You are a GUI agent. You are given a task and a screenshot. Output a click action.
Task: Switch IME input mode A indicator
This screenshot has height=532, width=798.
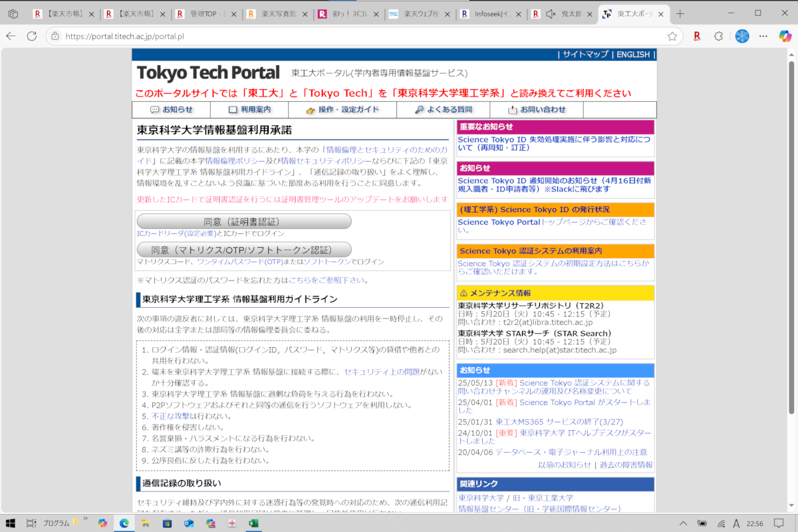coord(736,523)
